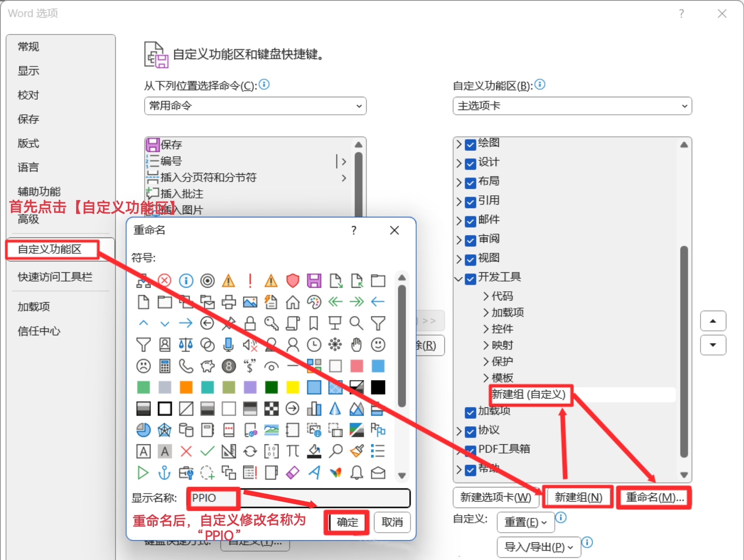Pick the 8-ball symbol
The image size is (744, 560).
[x=228, y=366]
